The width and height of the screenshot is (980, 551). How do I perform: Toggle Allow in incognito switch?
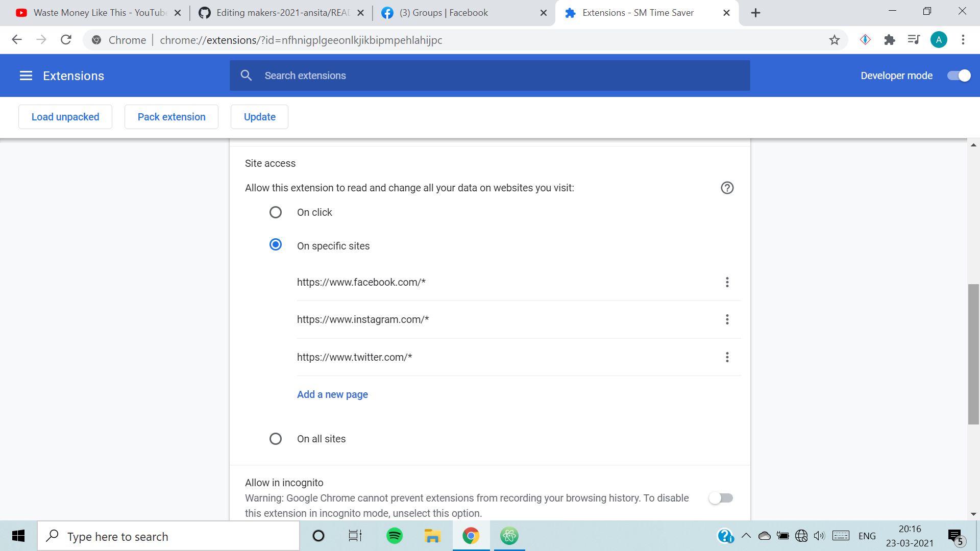[721, 498]
